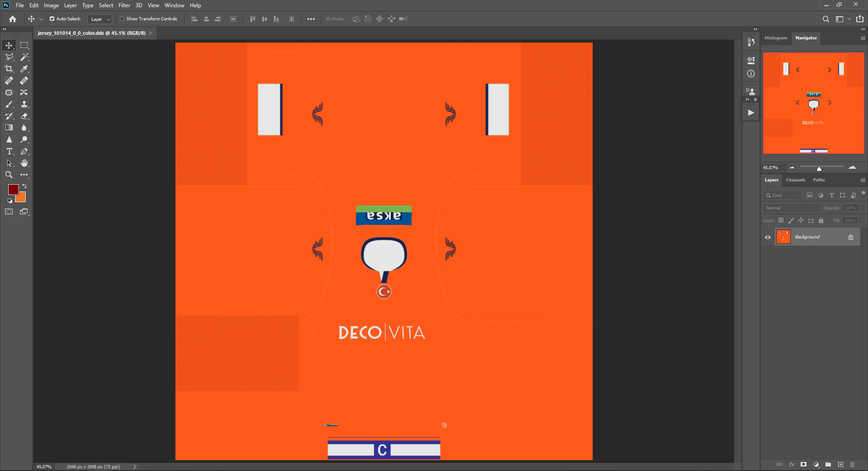Viewport: 868px width, 471px height.
Task: Click the foreground dark red color swatch
Action: pos(13,190)
